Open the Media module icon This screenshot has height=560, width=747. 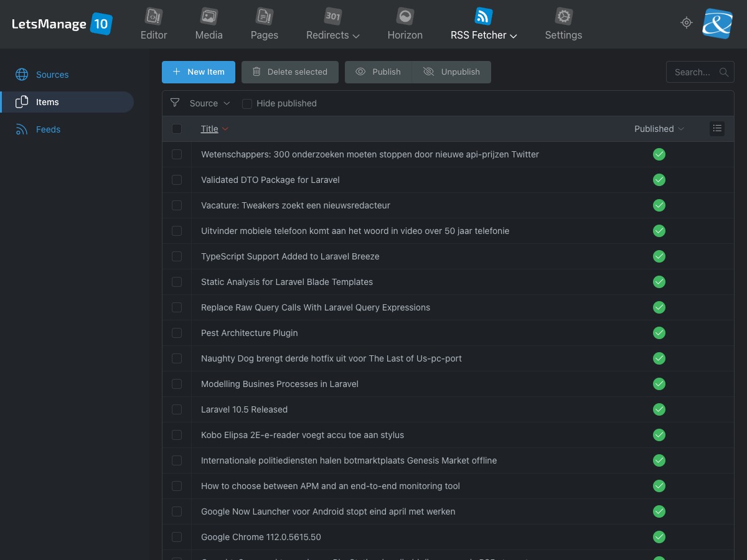[209, 16]
